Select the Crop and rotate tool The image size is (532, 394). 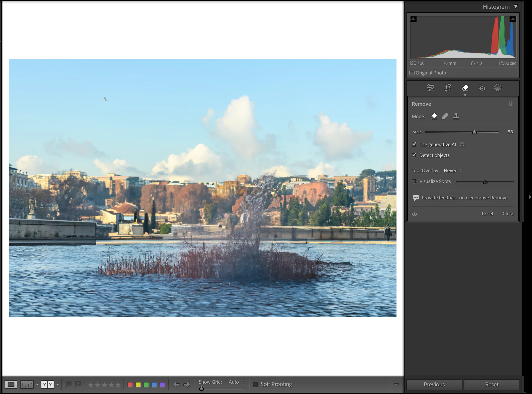coord(448,88)
